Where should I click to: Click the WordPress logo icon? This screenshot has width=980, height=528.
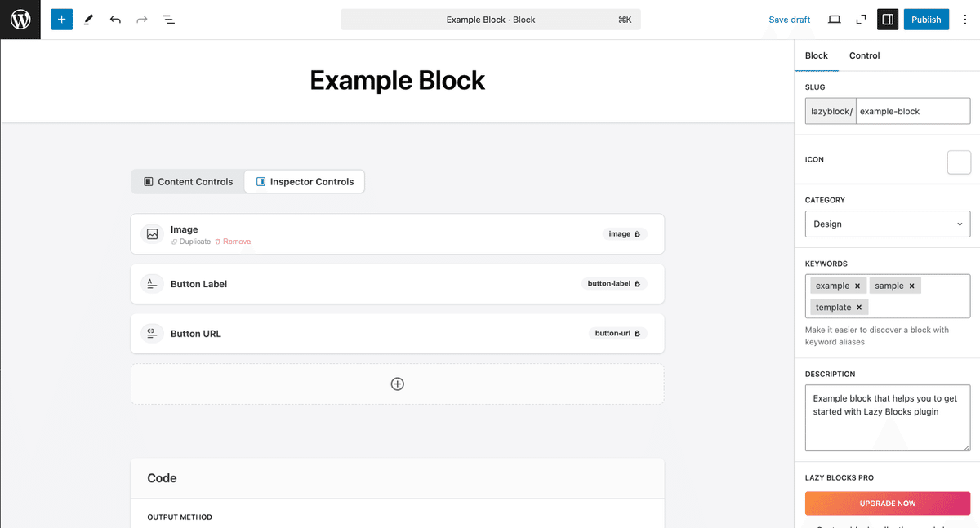click(x=20, y=20)
